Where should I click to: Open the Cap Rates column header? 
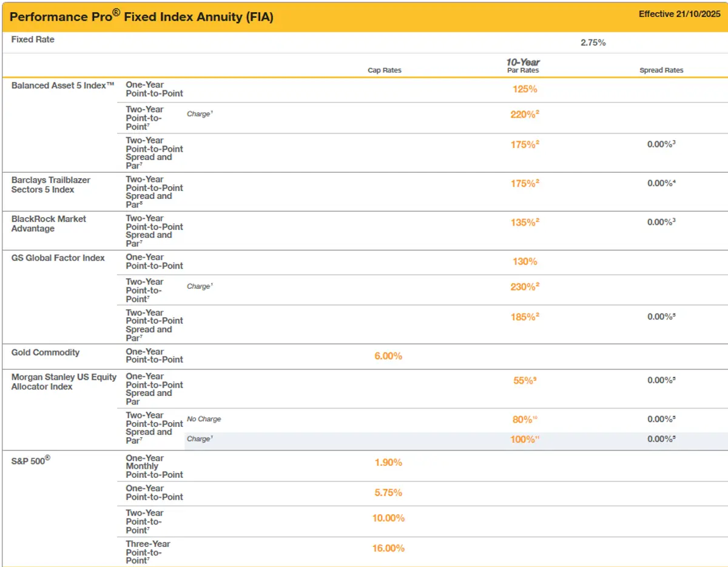coord(384,70)
